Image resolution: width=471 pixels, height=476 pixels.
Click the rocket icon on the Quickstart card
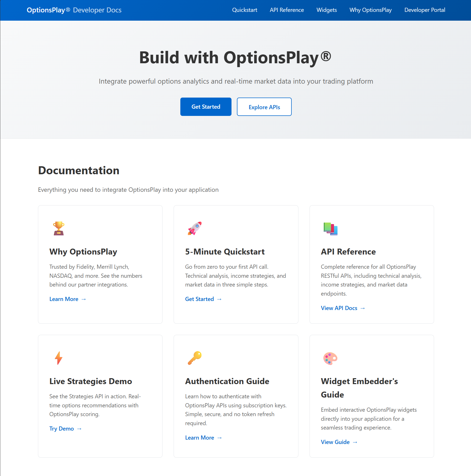click(x=194, y=228)
